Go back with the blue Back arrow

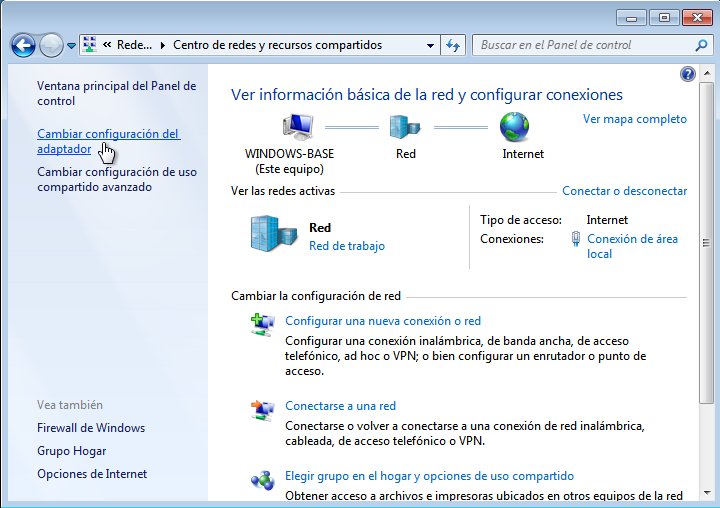[22, 45]
